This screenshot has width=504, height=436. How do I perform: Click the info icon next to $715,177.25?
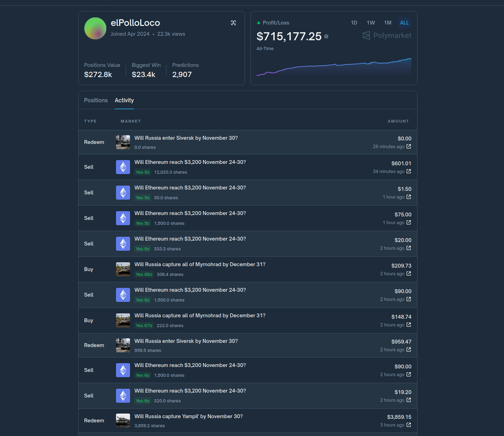pos(326,36)
